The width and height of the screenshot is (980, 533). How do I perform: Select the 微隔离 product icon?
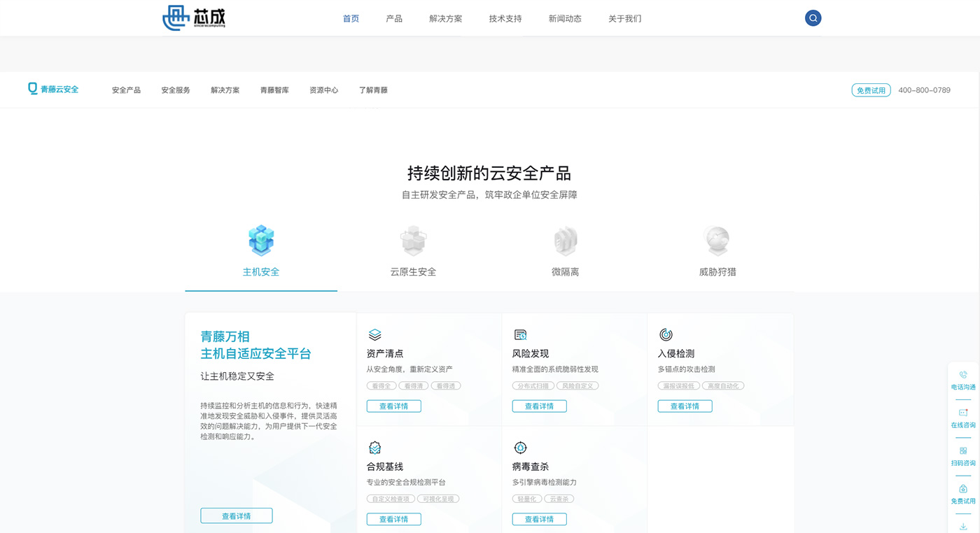(565, 241)
